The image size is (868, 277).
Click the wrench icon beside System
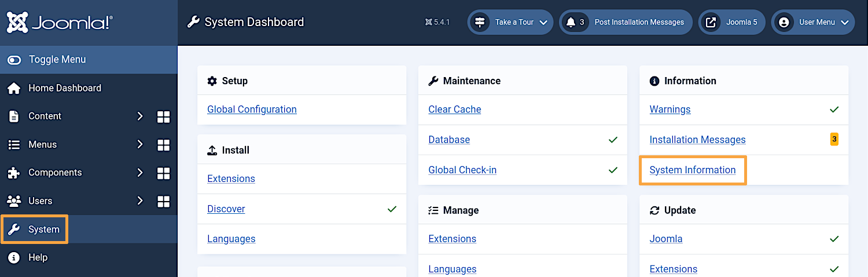coord(14,229)
